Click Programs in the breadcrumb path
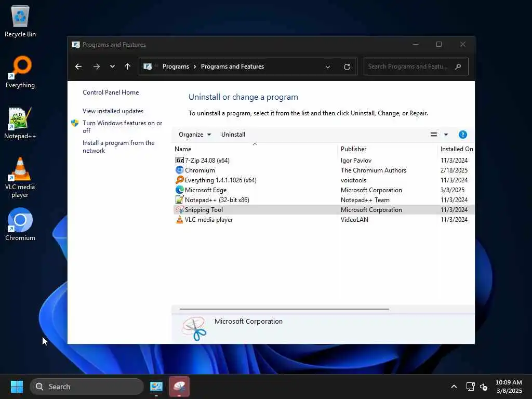 (x=176, y=66)
